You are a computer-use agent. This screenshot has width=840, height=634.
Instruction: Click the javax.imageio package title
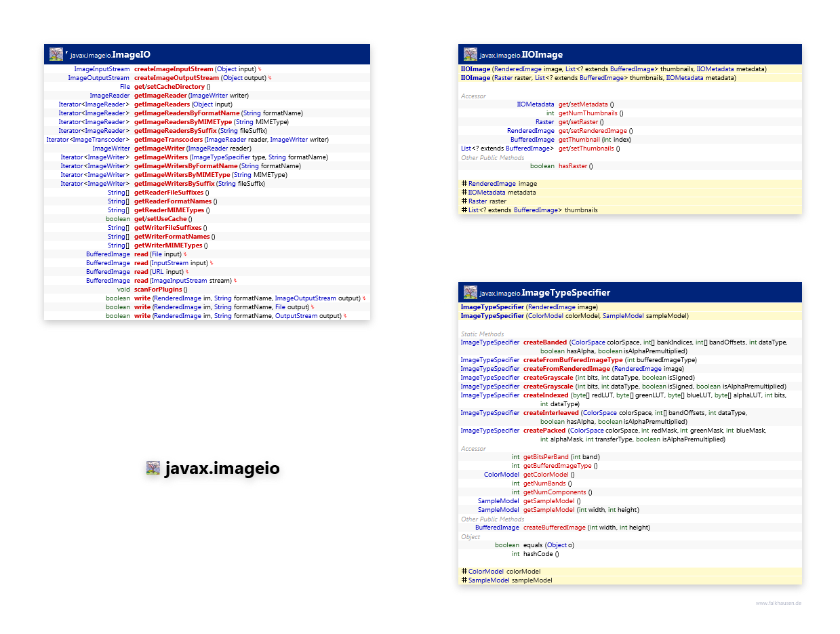click(222, 469)
